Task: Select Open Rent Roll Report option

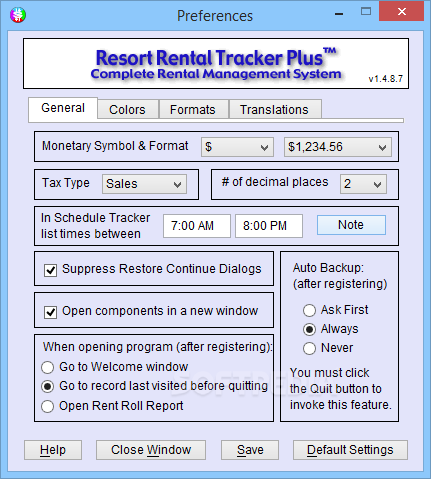Action: (x=47, y=406)
